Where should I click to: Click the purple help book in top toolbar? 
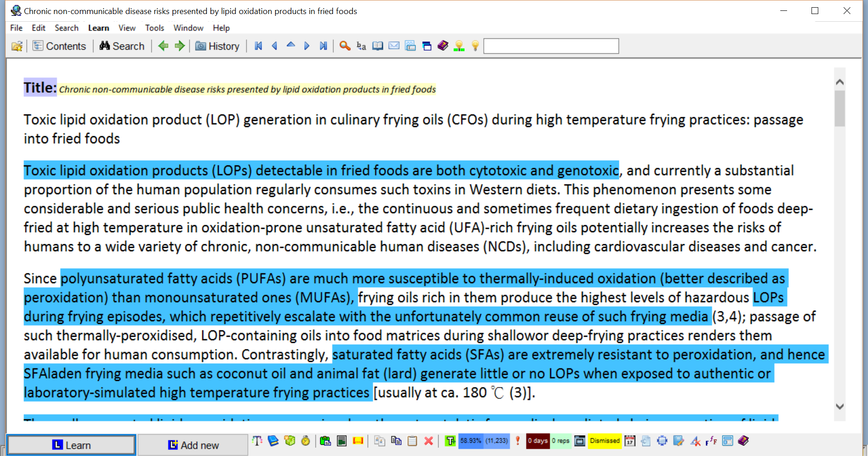443,46
